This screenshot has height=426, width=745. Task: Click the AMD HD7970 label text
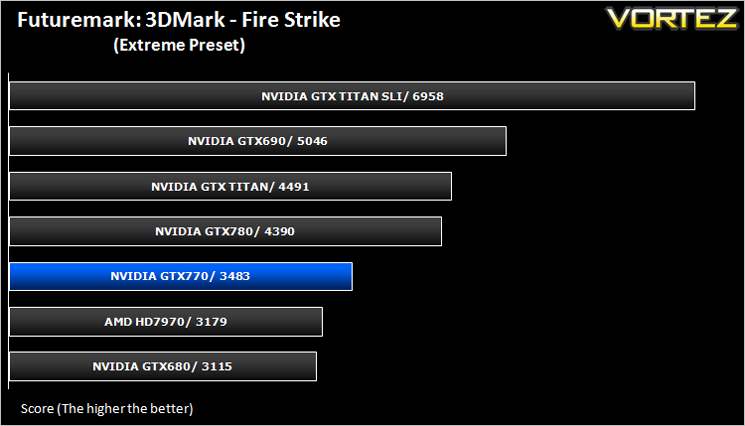coord(144,322)
